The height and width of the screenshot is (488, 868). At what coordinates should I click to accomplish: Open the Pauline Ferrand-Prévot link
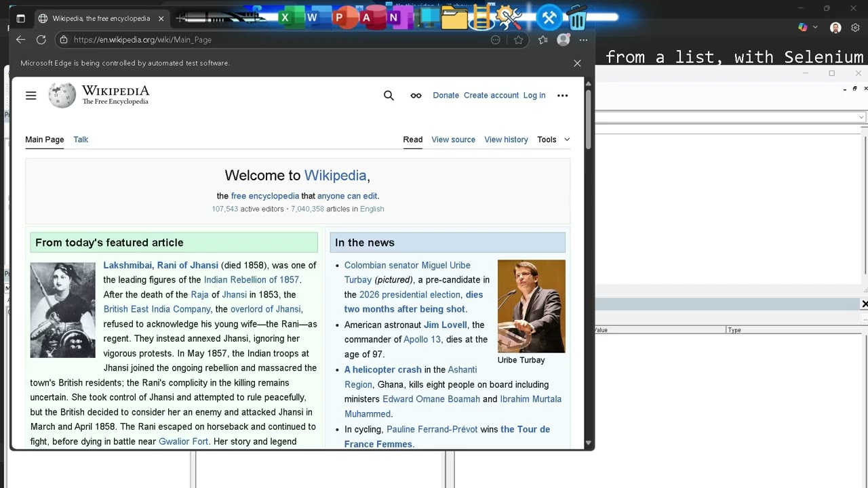point(432,430)
